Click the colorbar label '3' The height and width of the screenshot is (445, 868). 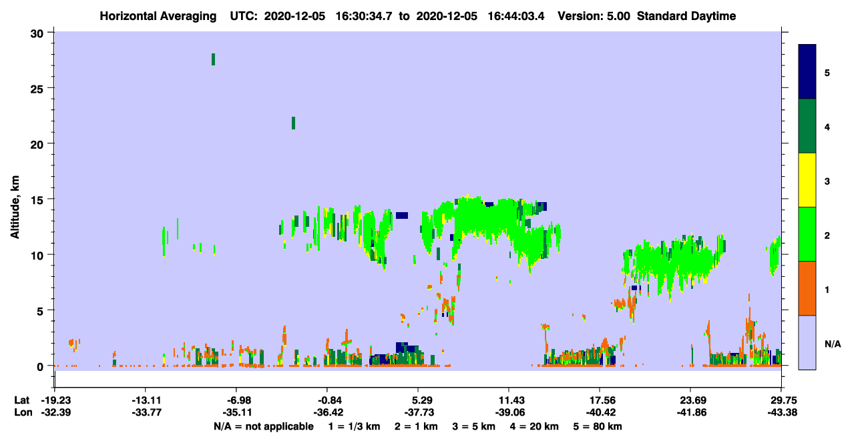pyautogui.click(x=827, y=180)
